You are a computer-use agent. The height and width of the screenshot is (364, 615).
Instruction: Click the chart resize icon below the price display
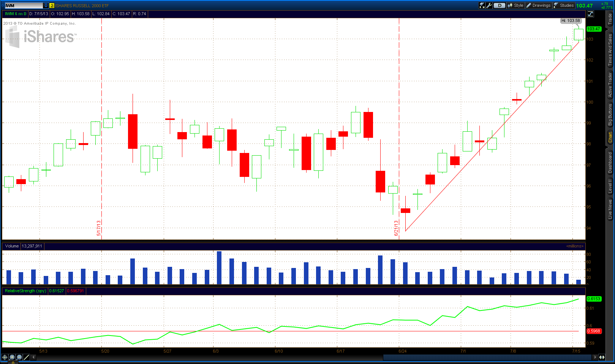(x=591, y=14)
